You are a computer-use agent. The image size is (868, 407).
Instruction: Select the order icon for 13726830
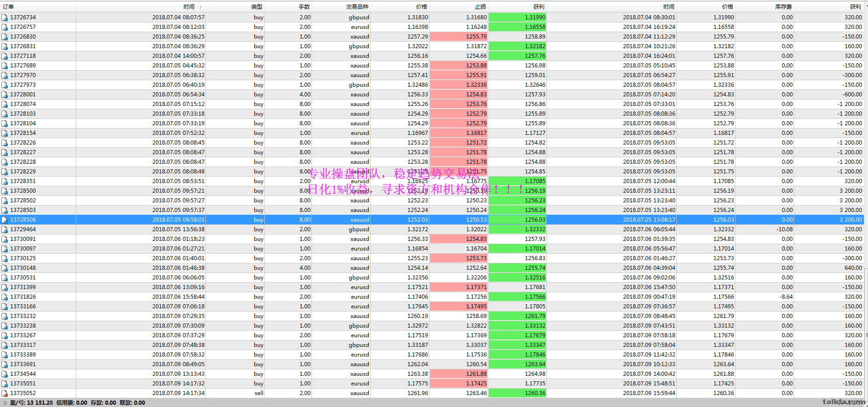click(x=5, y=37)
